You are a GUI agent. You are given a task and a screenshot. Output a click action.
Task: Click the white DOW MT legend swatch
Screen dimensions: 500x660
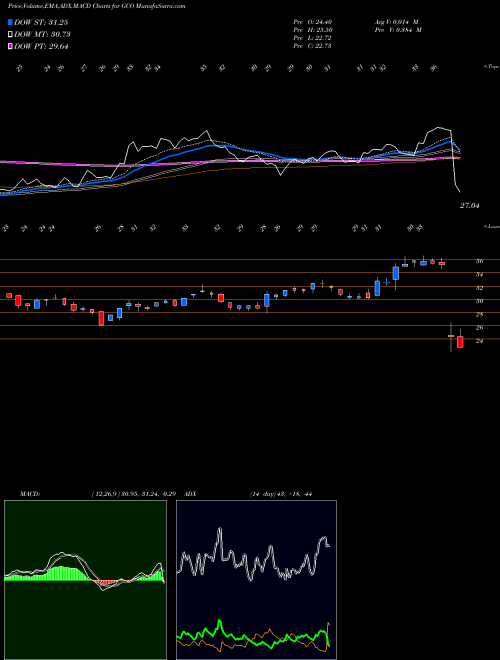click(10, 35)
